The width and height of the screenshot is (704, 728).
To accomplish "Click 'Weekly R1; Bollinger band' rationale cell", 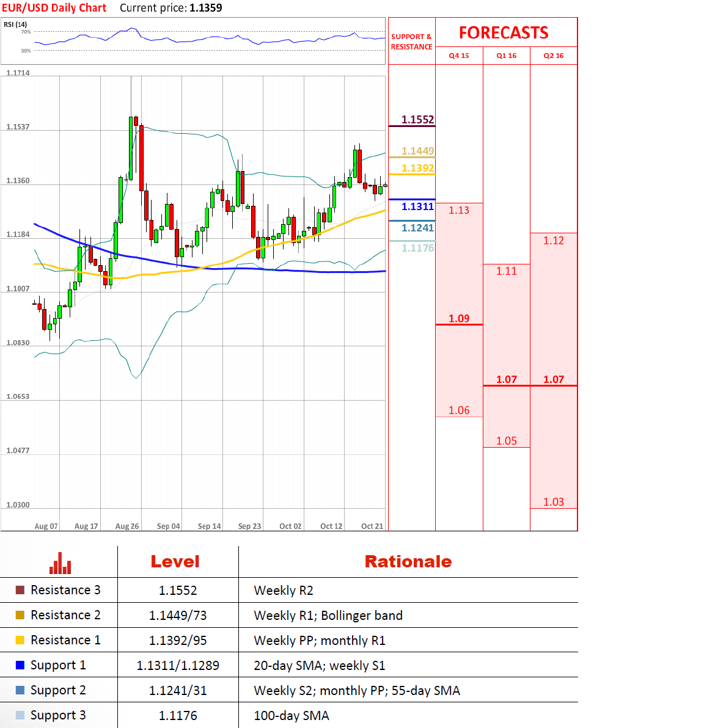I will coord(328,616).
